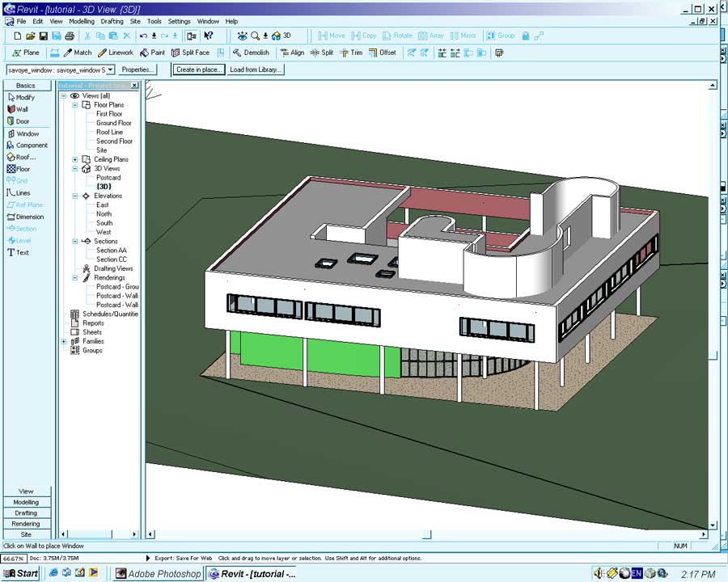Open the Ground Floor plan view
The width and height of the screenshot is (728, 582).
pyautogui.click(x=114, y=123)
